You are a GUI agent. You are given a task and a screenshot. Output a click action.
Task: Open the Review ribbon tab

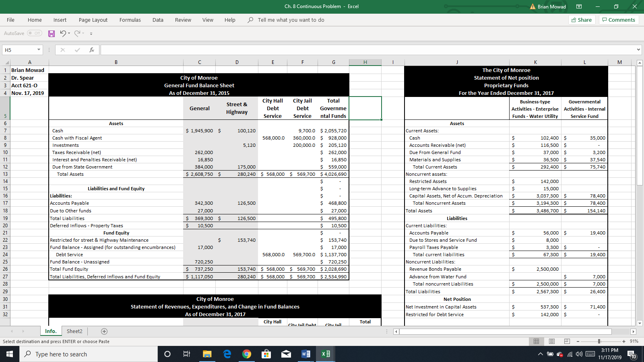pos(183,20)
